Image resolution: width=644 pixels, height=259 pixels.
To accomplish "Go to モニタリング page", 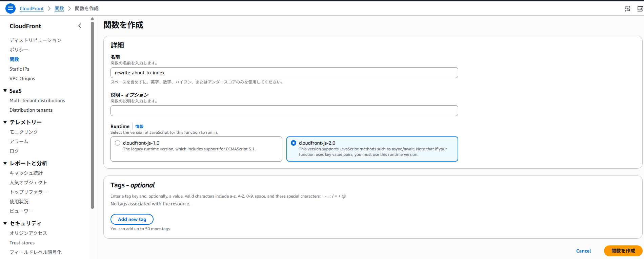I will 24,132.
